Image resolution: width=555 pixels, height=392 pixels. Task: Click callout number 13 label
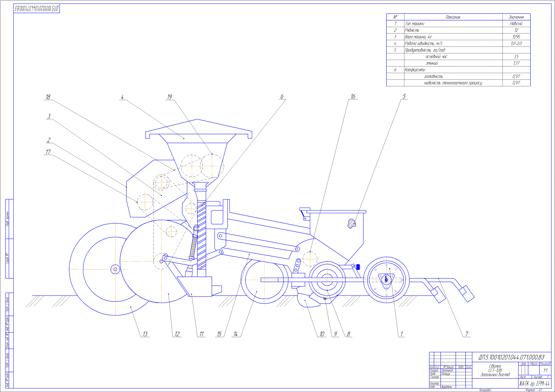point(145,334)
